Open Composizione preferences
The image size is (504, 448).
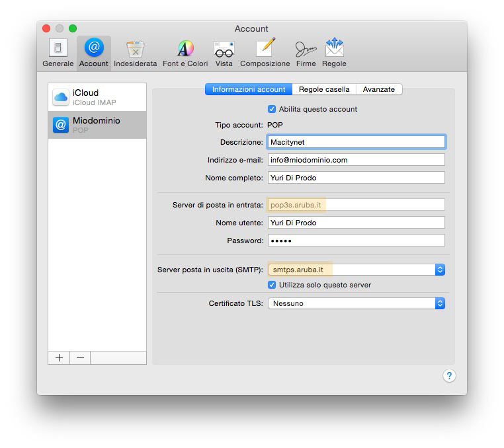265,53
